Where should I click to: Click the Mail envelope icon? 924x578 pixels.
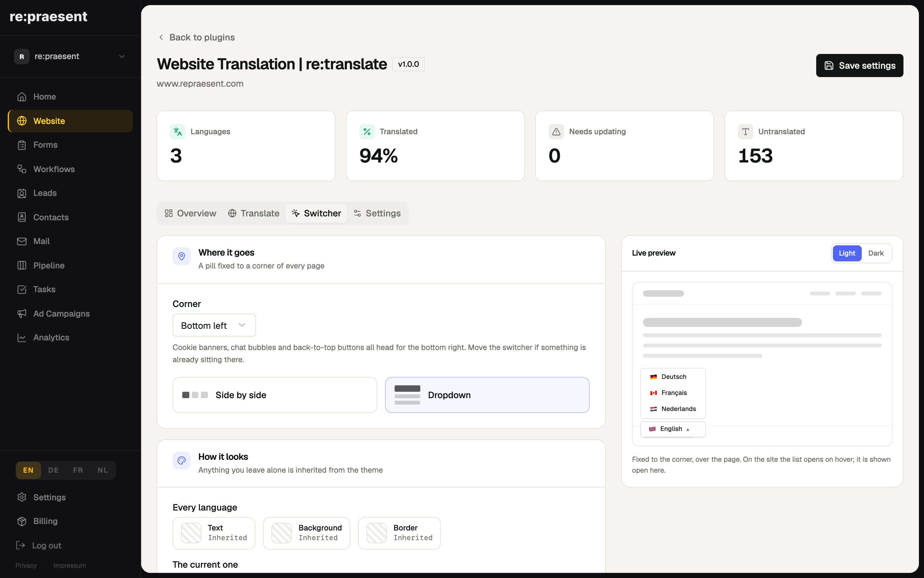tap(22, 241)
